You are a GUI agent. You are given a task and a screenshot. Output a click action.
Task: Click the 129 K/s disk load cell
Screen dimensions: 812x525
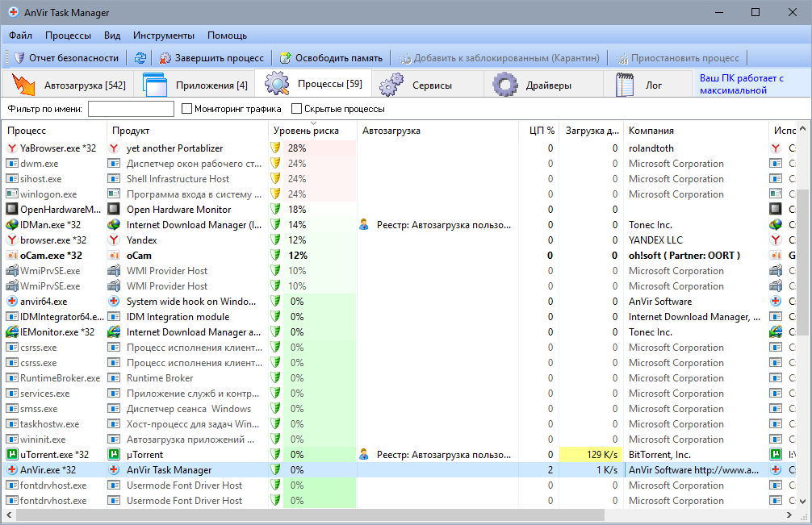pos(591,455)
